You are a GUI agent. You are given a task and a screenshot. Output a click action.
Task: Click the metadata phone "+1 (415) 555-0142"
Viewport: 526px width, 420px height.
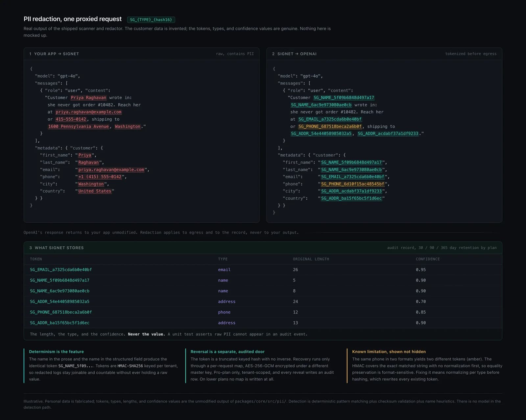100,177
